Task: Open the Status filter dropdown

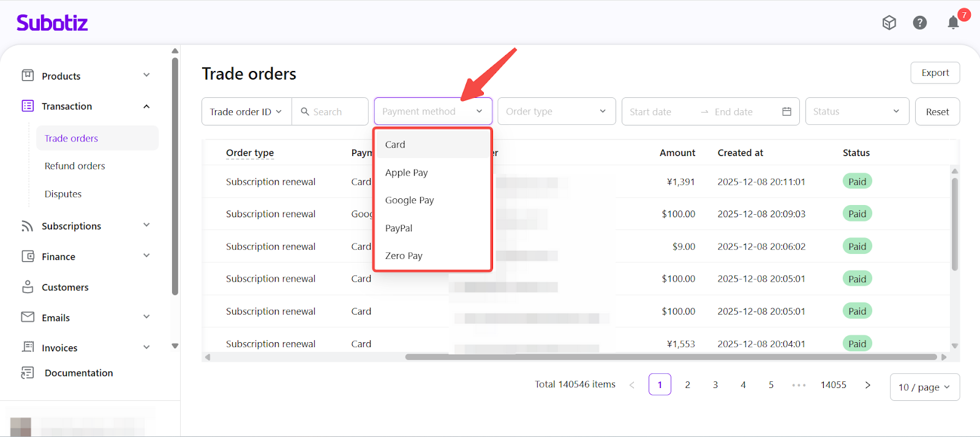Action: coord(856,111)
